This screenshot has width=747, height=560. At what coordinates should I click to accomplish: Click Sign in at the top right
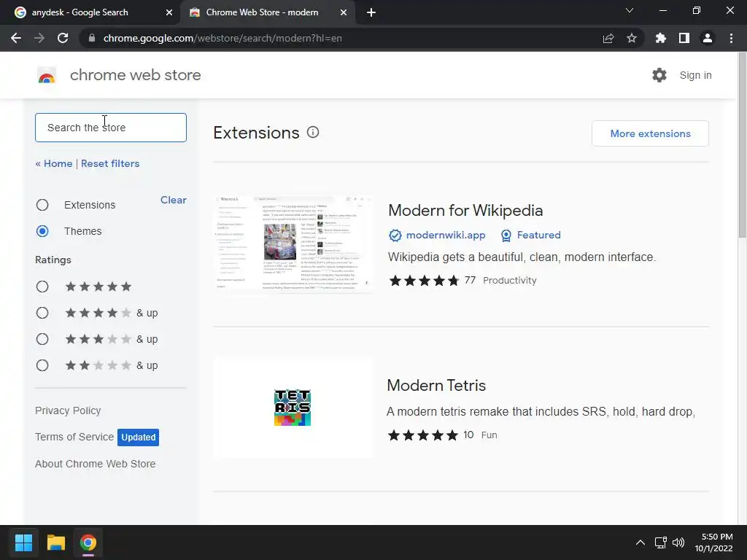[x=695, y=75]
